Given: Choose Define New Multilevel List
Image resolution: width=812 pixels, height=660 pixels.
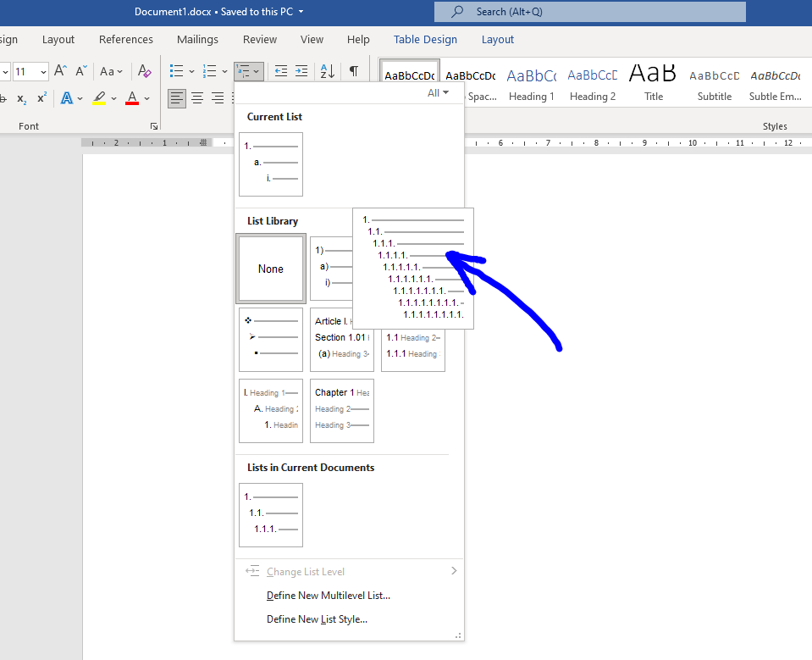Looking at the screenshot, I should click(329, 596).
